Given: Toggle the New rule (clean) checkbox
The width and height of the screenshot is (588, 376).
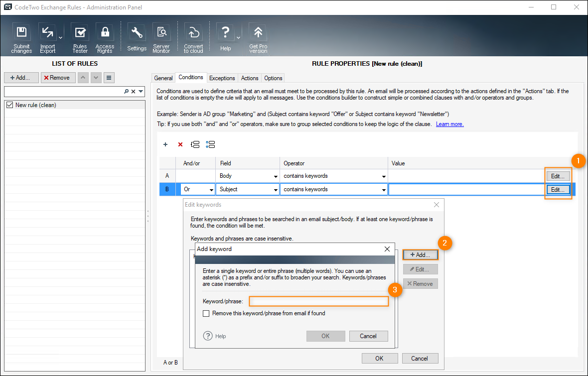Looking at the screenshot, I should pos(10,105).
